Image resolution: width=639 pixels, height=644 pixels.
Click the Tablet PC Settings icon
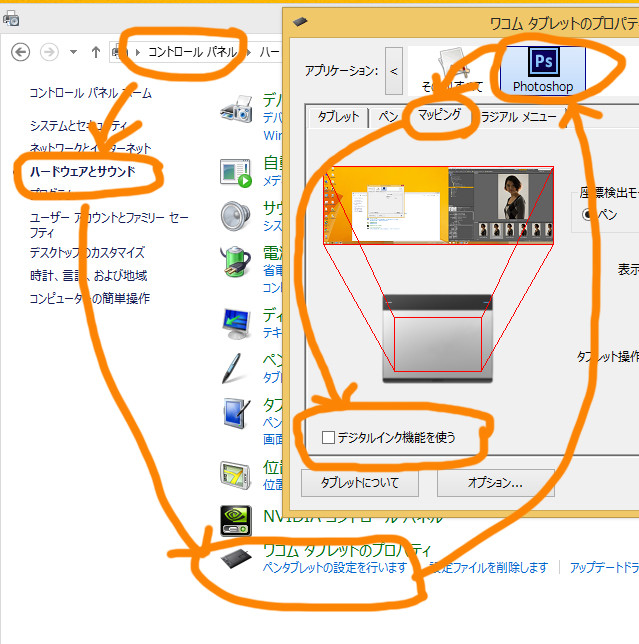[x=237, y=413]
